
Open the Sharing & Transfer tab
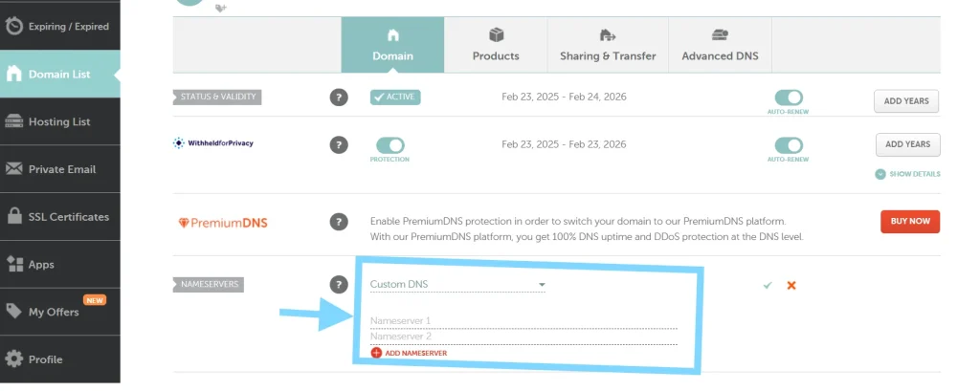tap(608, 45)
